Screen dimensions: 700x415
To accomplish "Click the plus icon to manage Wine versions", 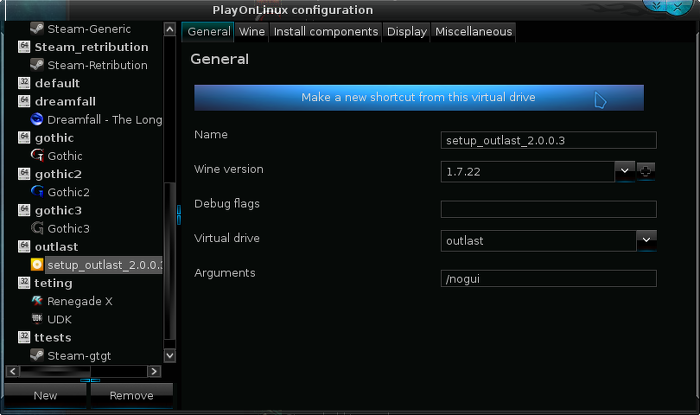I will pyautogui.click(x=646, y=171).
